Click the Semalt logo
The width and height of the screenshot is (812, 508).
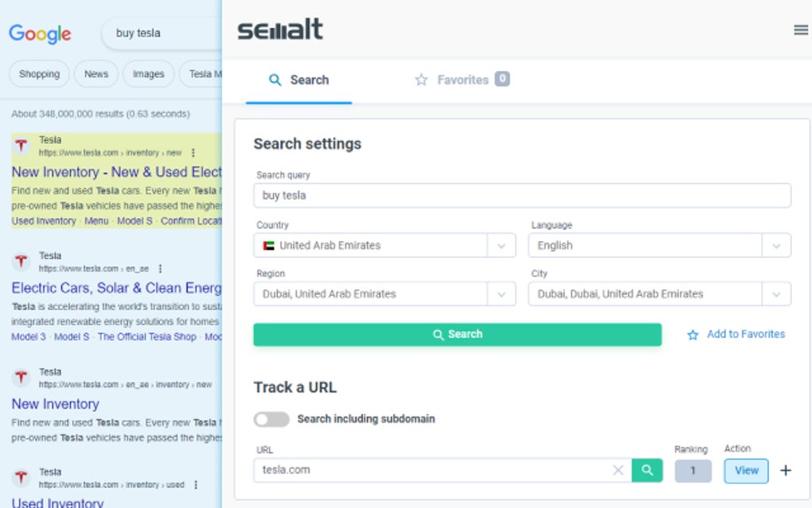coord(280,30)
